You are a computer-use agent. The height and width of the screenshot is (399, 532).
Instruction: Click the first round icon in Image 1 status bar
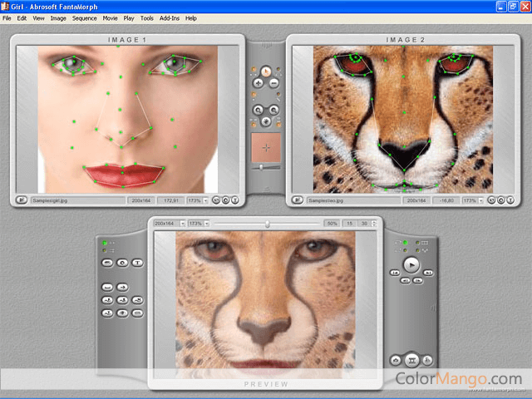(216, 200)
